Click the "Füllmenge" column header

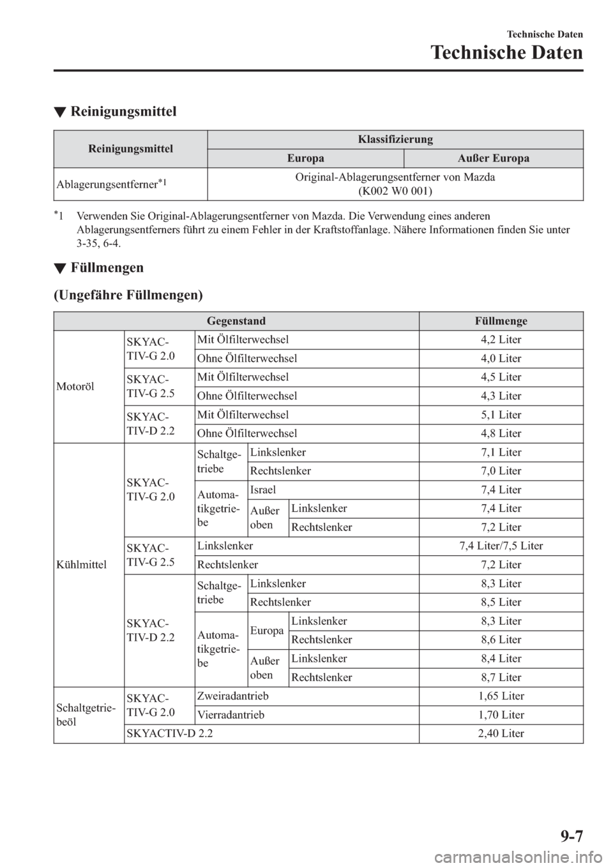tap(501, 320)
